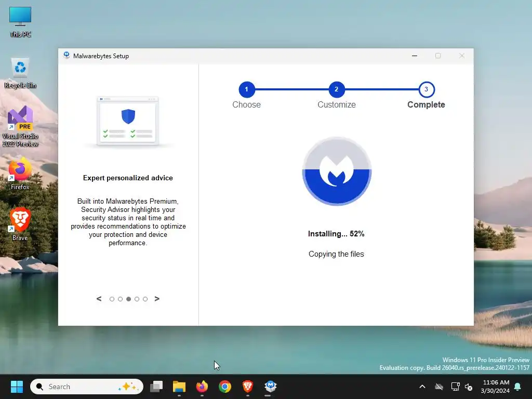532x399 pixels.
Task: Click the taskbar Search box
Action: (x=87, y=387)
